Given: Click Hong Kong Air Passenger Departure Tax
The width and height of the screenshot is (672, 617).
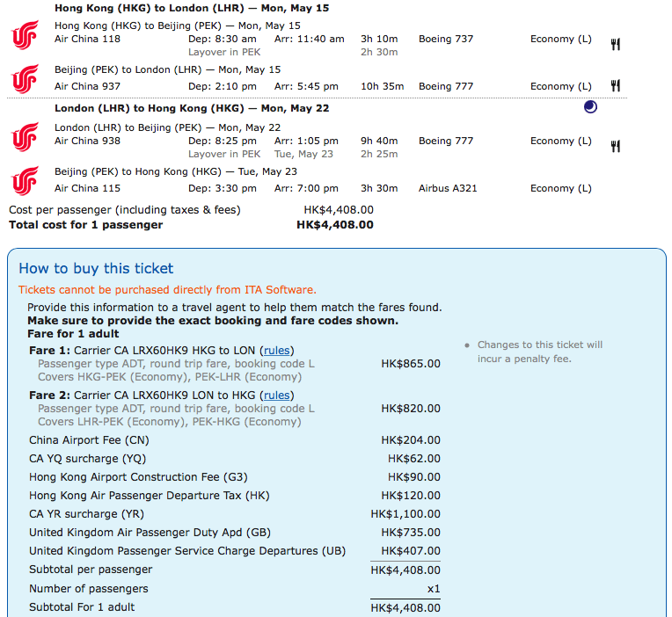Looking at the screenshot, I should click(150, 496).
